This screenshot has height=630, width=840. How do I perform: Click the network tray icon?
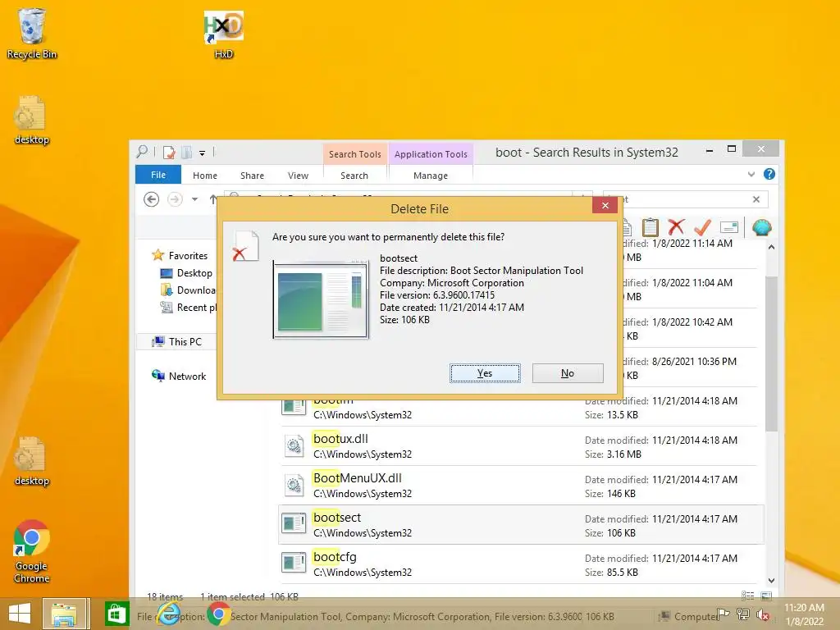click(743, 614)
